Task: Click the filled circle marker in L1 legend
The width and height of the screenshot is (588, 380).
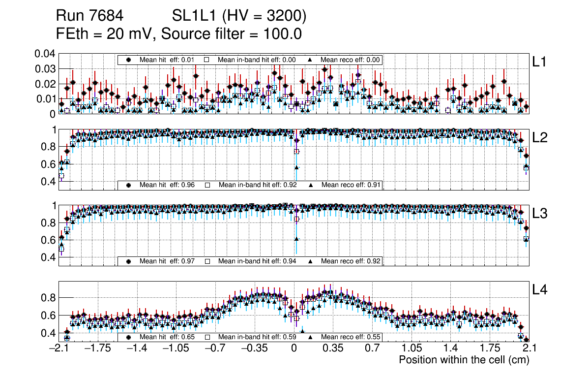Action: click(x=129, y=60)
